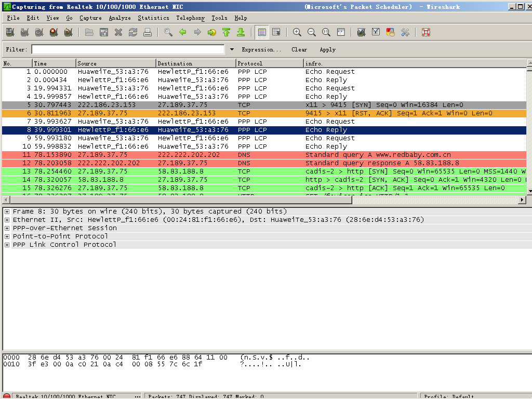Open the Edit menu

pos(33,18)
